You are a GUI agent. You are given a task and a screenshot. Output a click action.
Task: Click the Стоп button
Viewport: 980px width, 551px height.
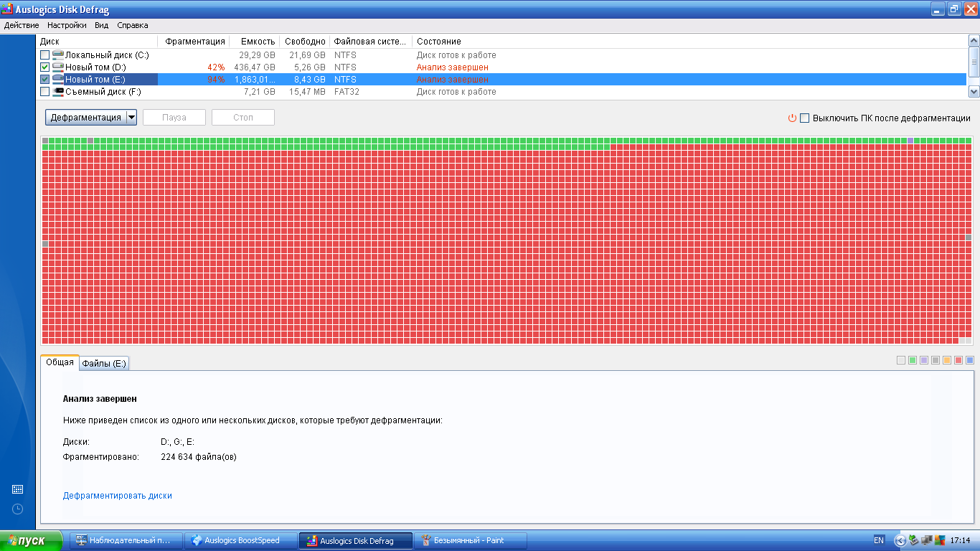(243, 118)
